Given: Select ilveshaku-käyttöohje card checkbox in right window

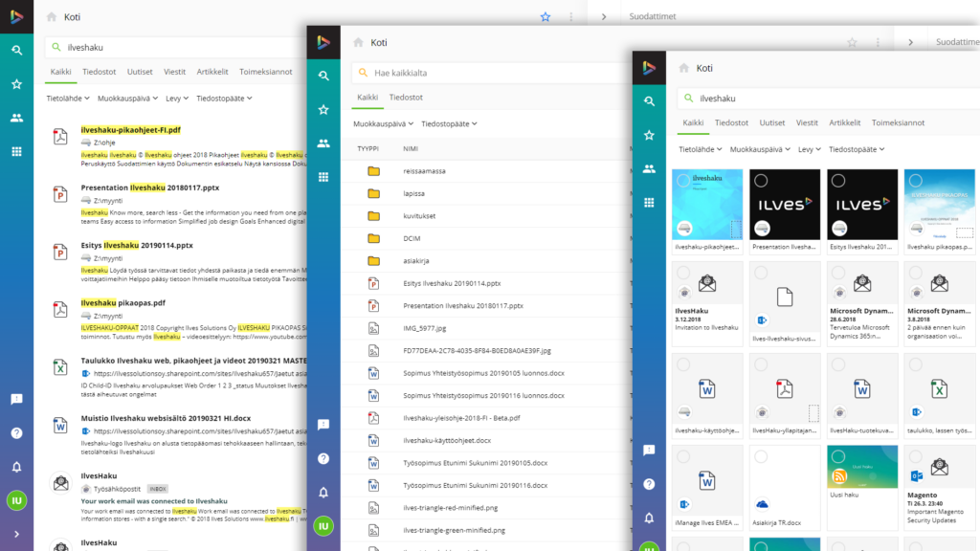Looking at the screenshot, I should (683, 364).
